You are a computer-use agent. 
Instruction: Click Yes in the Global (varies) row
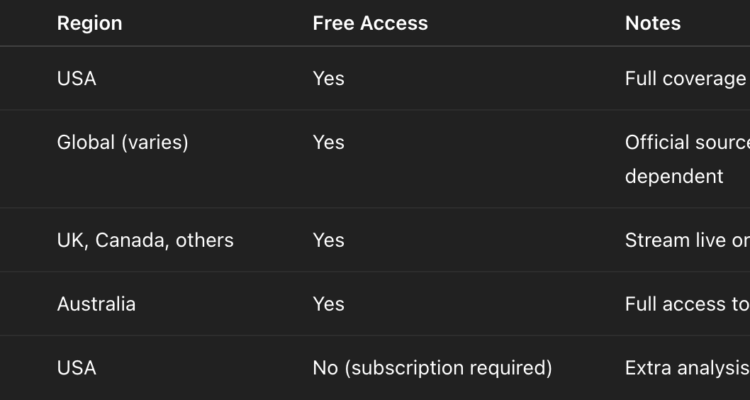tap(328, 142)
